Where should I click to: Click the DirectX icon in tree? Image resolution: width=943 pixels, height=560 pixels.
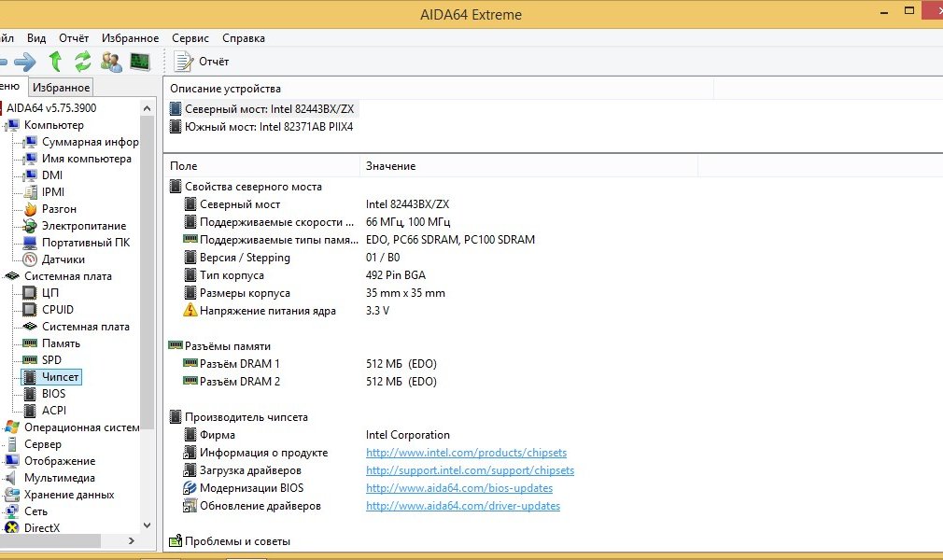12,528
